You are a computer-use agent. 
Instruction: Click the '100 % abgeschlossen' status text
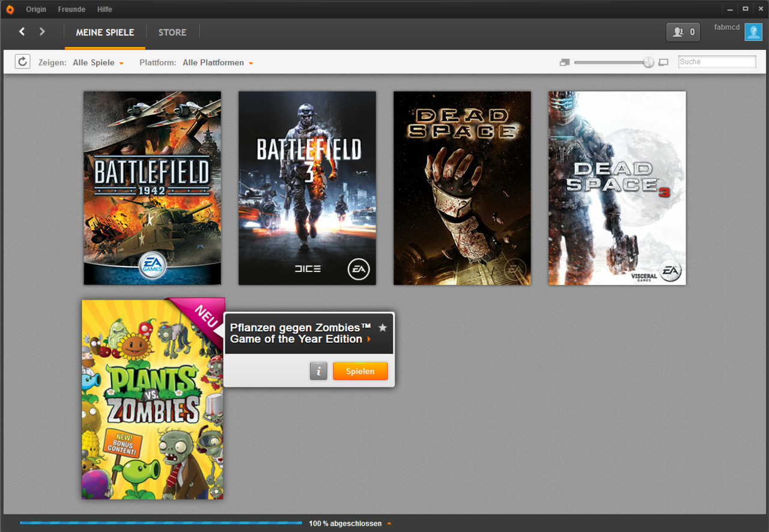pos(345,524)
